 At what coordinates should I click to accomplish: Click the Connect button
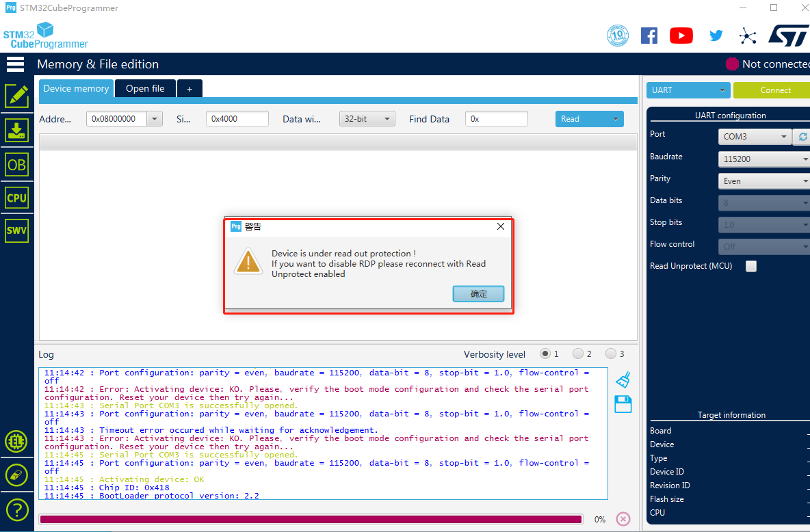771,90
